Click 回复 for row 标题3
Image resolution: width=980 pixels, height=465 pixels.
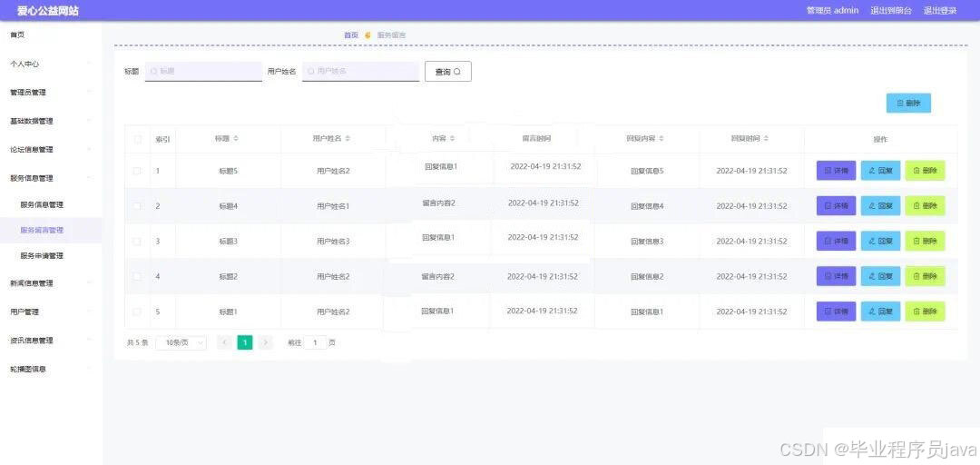[880, 241]
